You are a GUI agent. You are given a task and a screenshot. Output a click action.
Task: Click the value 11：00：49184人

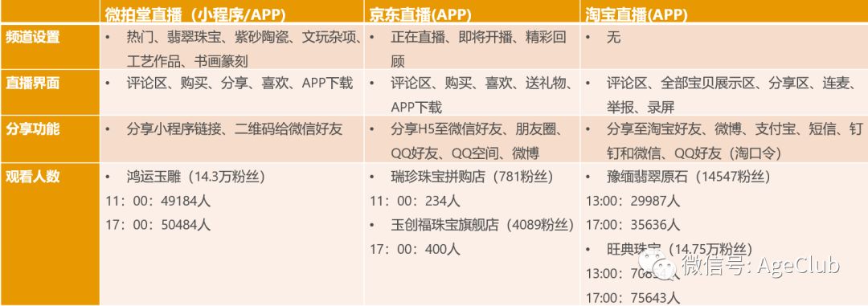pos(158,201)
